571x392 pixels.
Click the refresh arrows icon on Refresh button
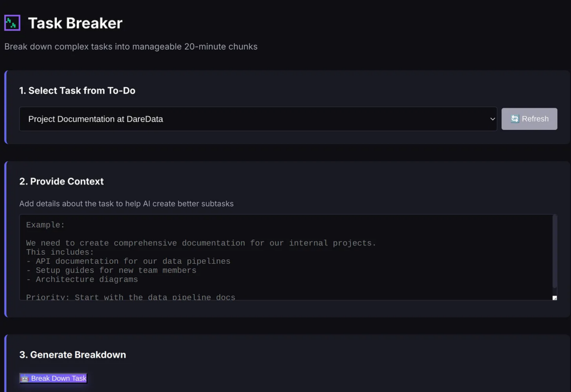[x=515, y=119]
